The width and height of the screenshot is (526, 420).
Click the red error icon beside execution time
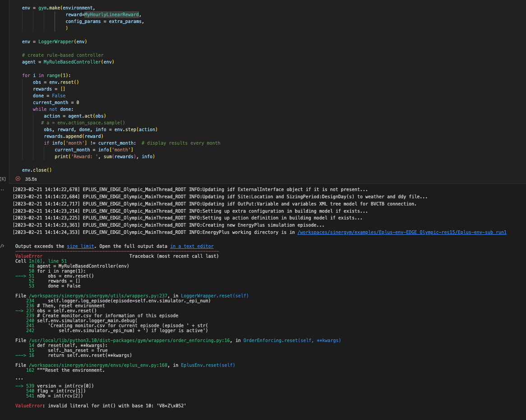coord(18,178)
